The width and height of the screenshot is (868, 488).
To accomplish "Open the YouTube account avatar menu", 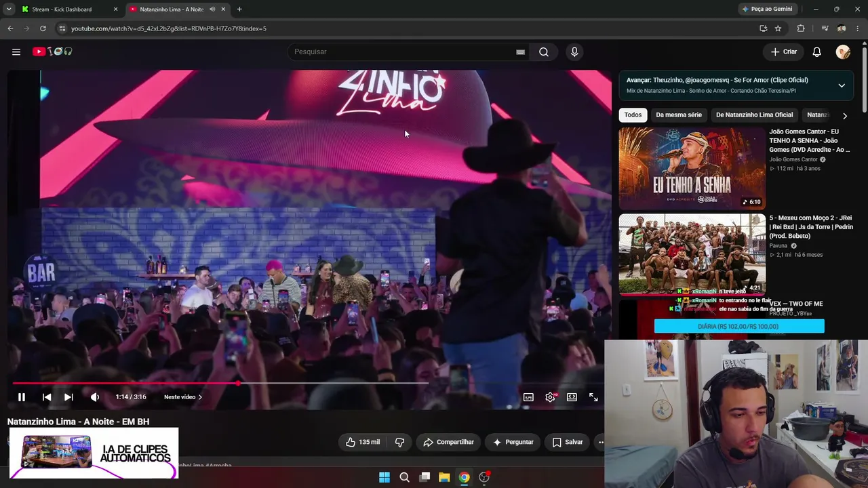I will [x=843, y=52].
